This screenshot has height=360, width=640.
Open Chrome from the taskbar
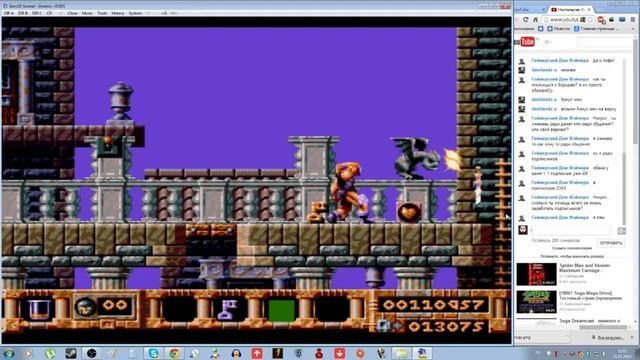click(174, 353)
